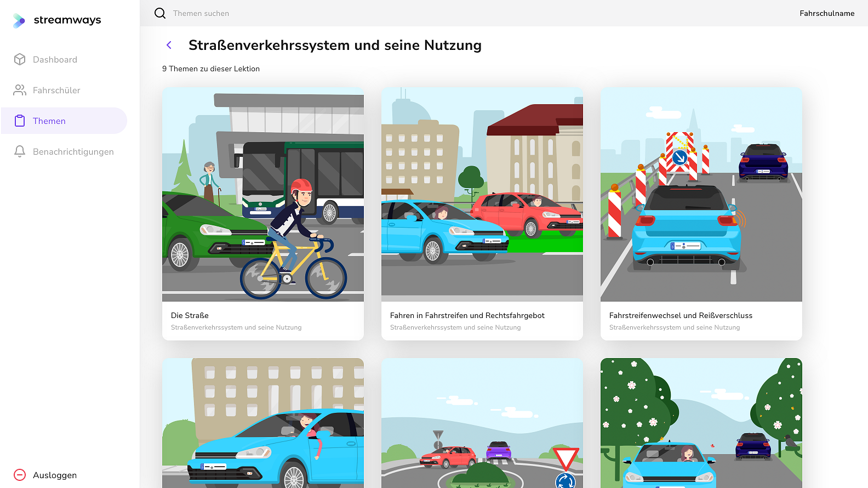868x488 pixels.
Task: Log out via the Ausloggen label
Action: click(x=55, y=475)
